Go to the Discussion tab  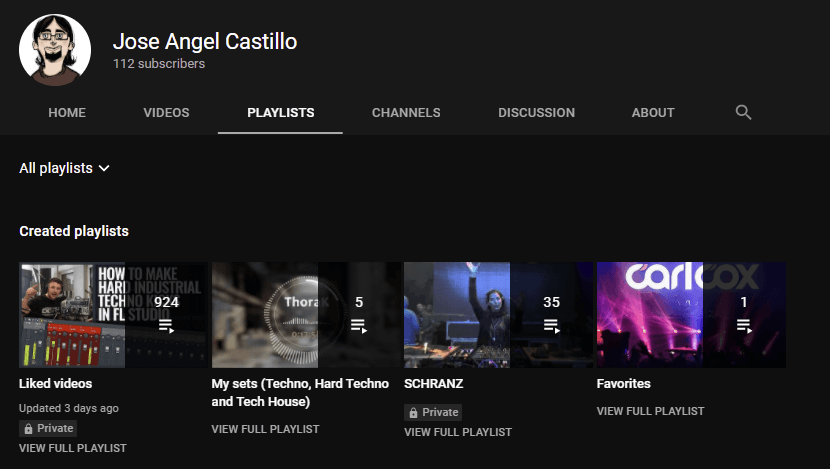click(536, 113)
